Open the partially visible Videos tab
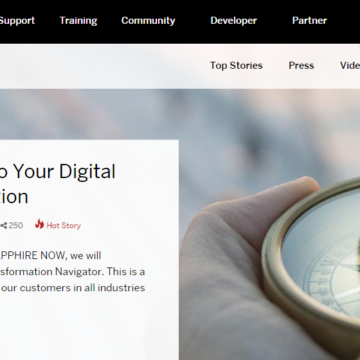360x360 pixels. 350,65
